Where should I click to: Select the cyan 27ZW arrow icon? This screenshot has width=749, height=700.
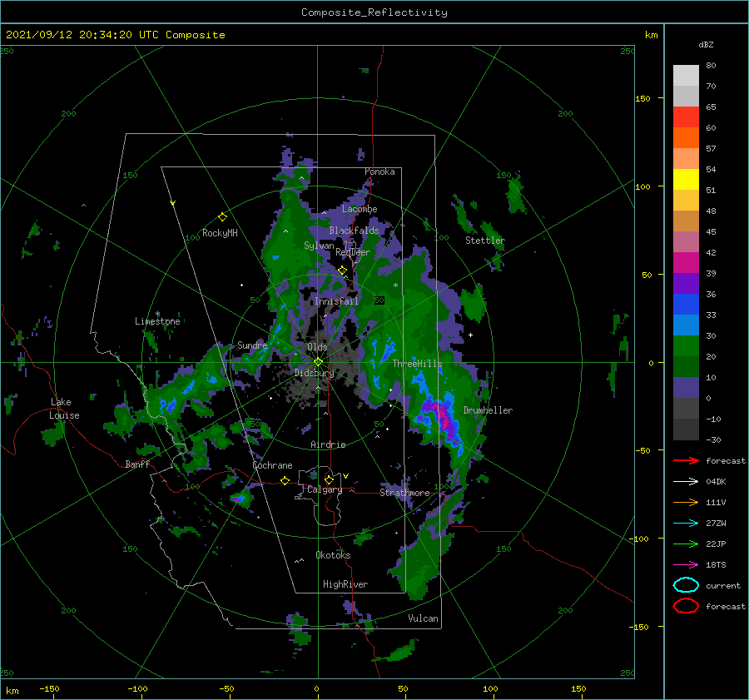(686, 524)
